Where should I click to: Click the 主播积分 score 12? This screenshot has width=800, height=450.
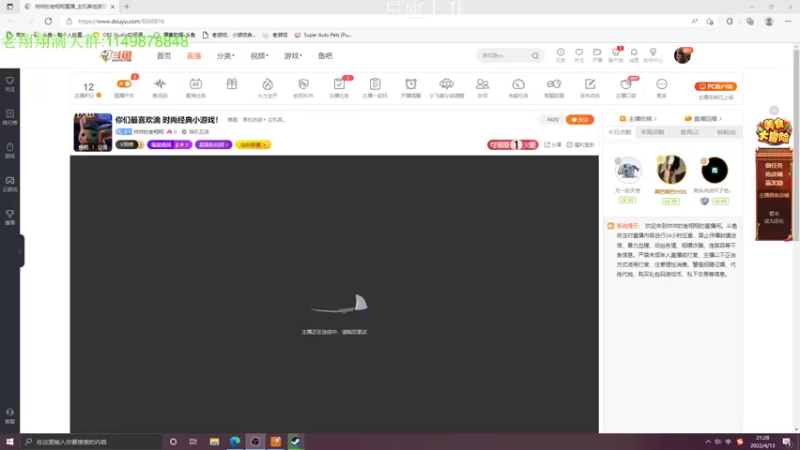(88, 89)
